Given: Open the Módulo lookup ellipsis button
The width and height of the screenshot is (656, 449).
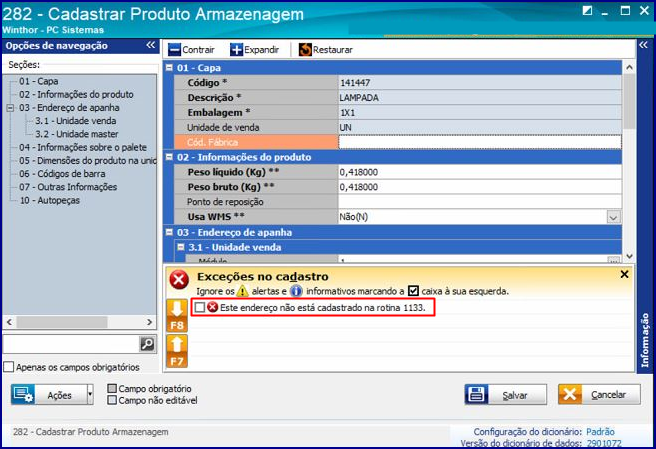Looking at the screenshot, I should tap(613, 260).
